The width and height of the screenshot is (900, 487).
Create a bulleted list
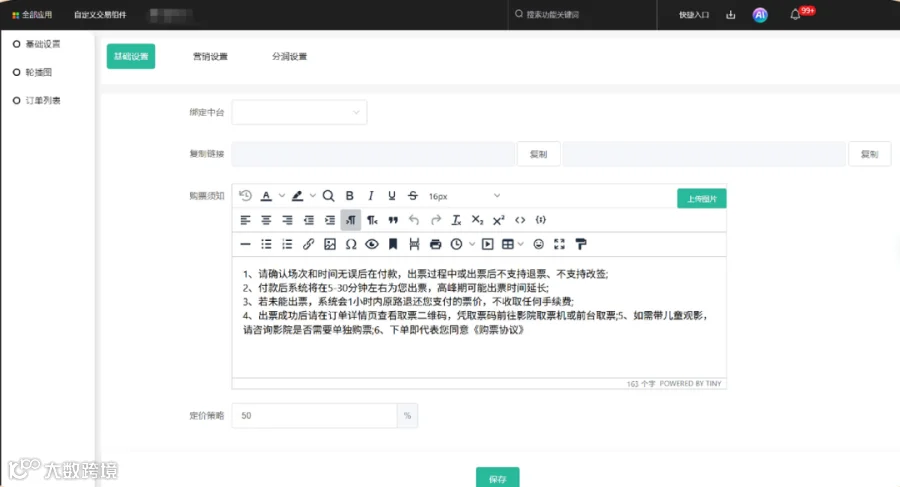tap(266, 244)
